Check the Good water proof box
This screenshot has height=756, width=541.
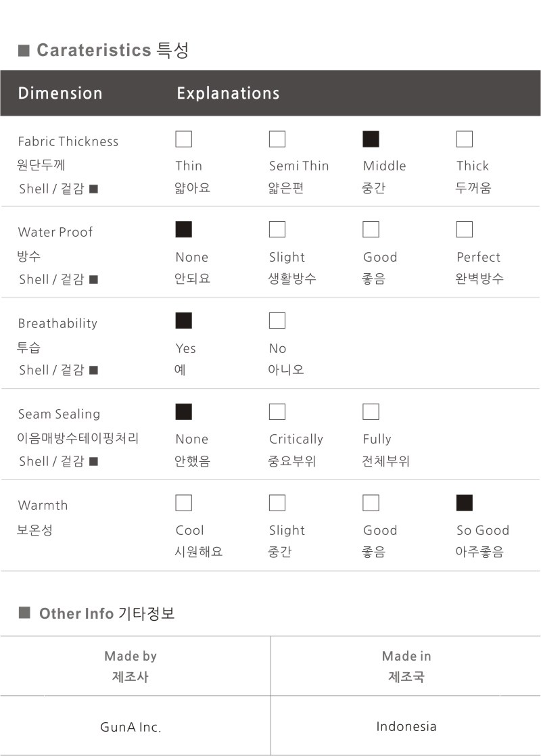pyautogui.click(x=371, y=230)
